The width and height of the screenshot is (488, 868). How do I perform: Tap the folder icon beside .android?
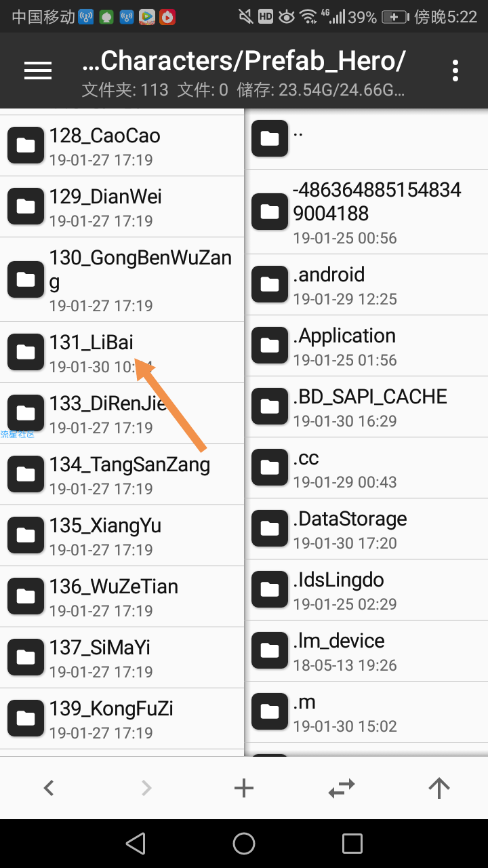[x=270, y=284]
